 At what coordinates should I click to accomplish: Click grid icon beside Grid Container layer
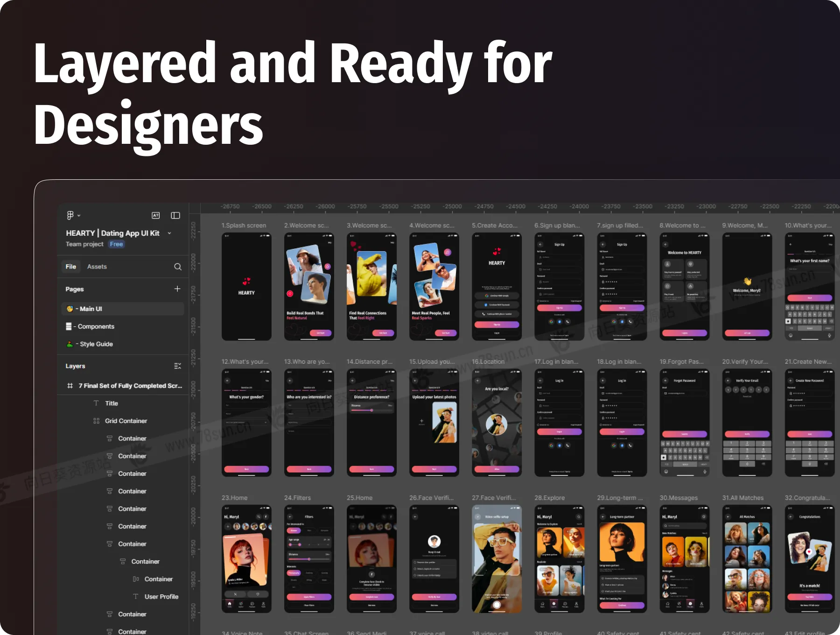(x=96, y=421)
